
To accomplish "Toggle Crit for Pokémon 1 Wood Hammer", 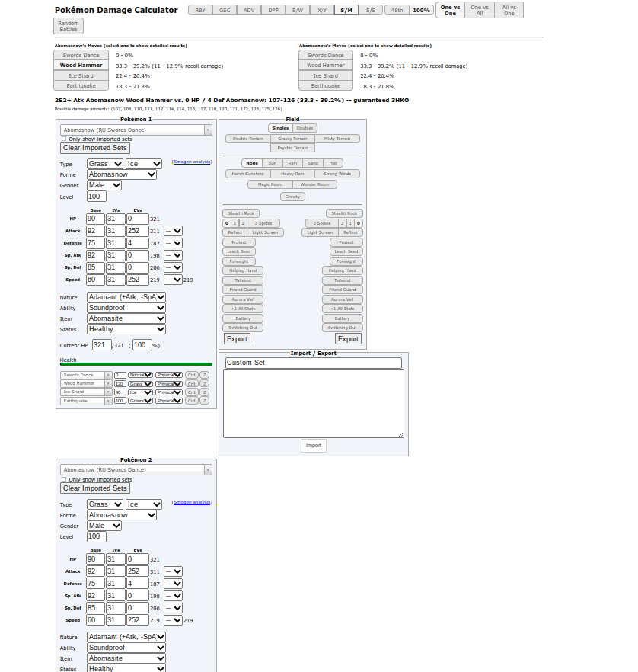I will tap(191, 384).
